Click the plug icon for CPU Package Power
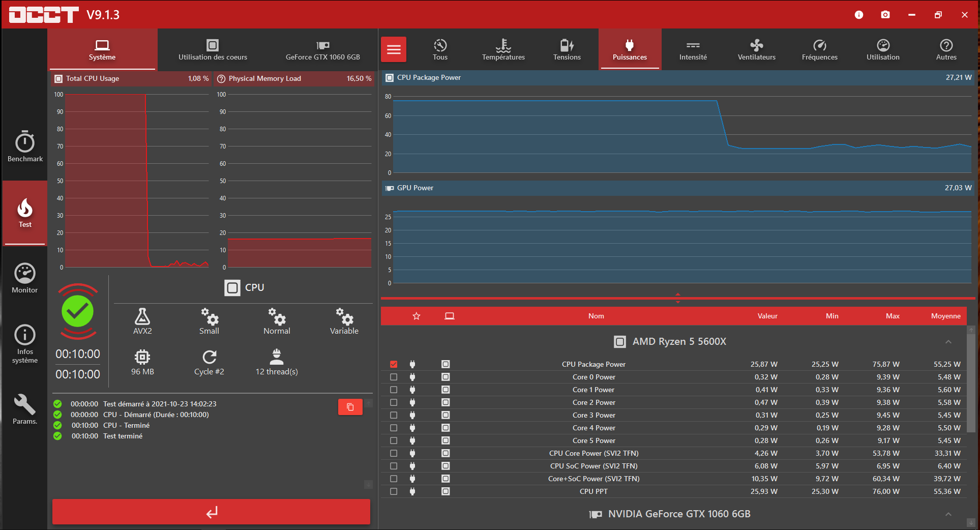The height and width of the screenshot is (530, 980). click(412, 364)
